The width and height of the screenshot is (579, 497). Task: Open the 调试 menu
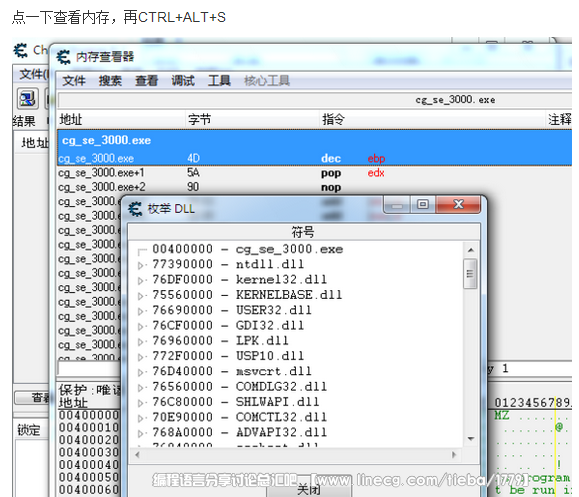pyautogui.click(x=183, y=80)
